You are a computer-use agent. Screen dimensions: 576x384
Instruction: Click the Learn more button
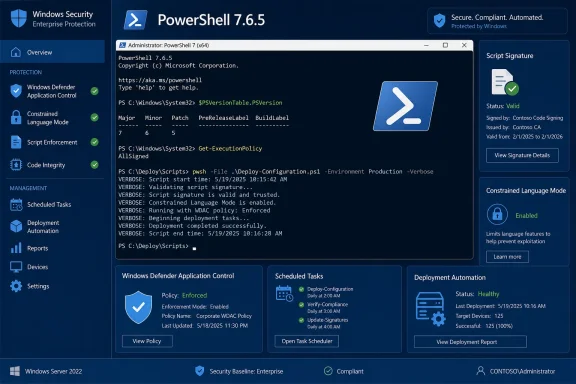click(x=507, y=256)
